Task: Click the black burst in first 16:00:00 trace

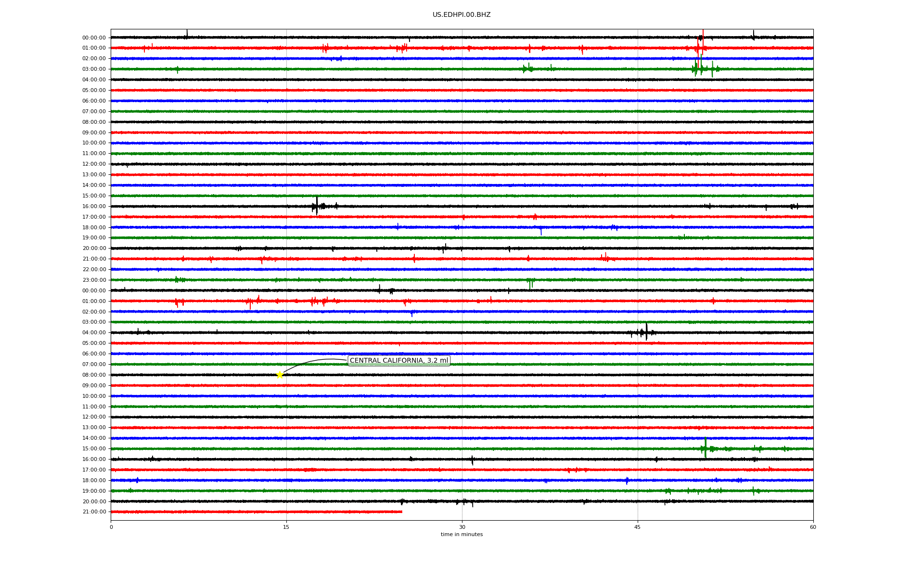Action: tap(317, 206)
